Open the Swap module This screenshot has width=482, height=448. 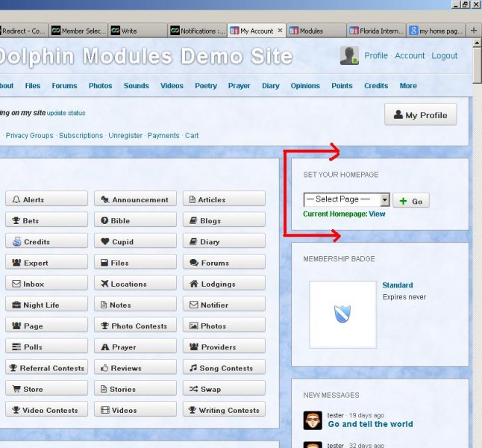click(224, 389)
